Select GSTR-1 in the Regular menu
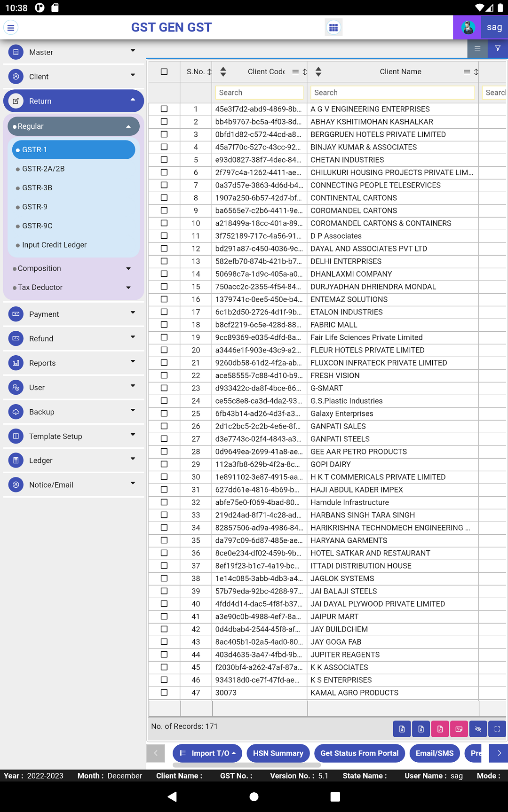Screen dimensions: 508x812 coord(73,149)
